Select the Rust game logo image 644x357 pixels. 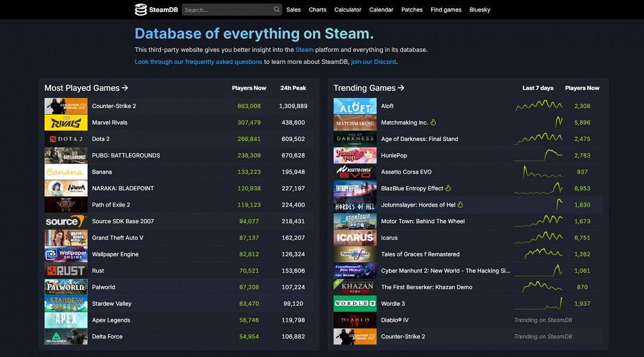coord(66,271)
